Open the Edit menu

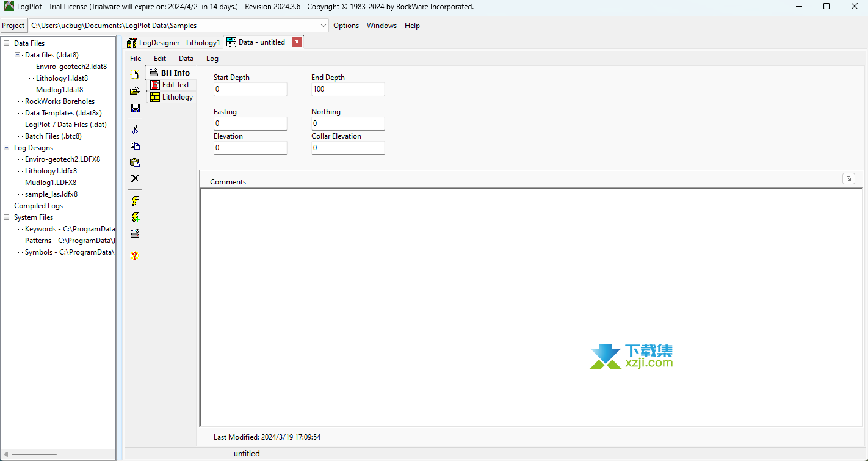tap(160, 59)
